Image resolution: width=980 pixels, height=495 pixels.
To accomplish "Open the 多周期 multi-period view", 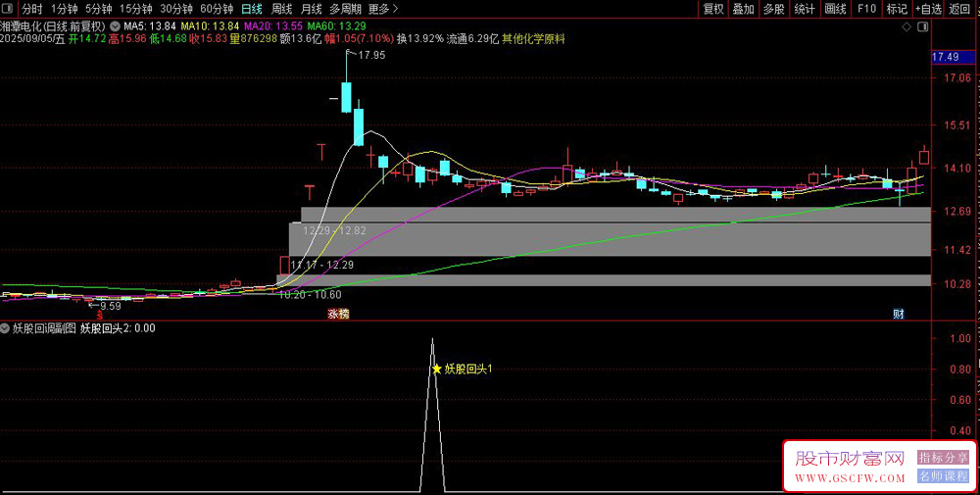I will click(x=346, y=9).
